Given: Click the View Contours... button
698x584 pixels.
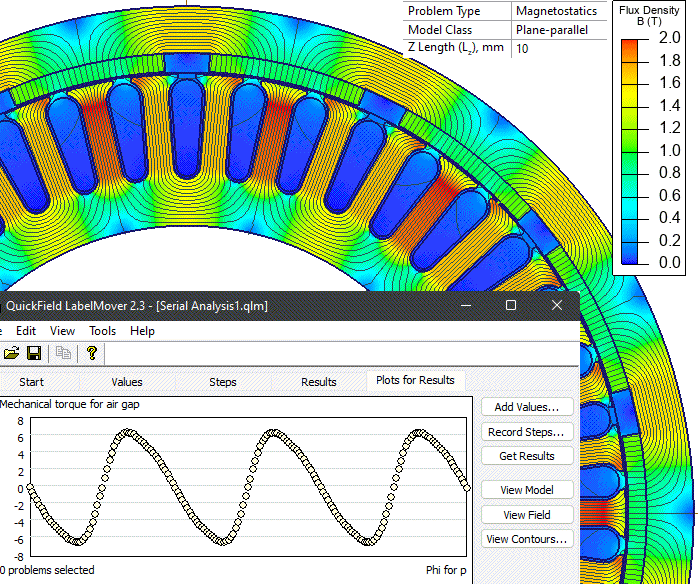Looking at the screenshot, I should (527, 539).
